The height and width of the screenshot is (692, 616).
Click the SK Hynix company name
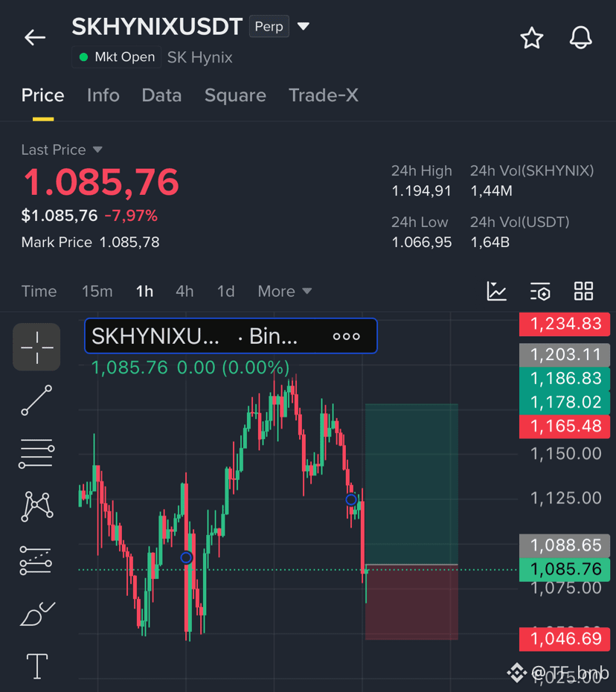click(200, 57)
